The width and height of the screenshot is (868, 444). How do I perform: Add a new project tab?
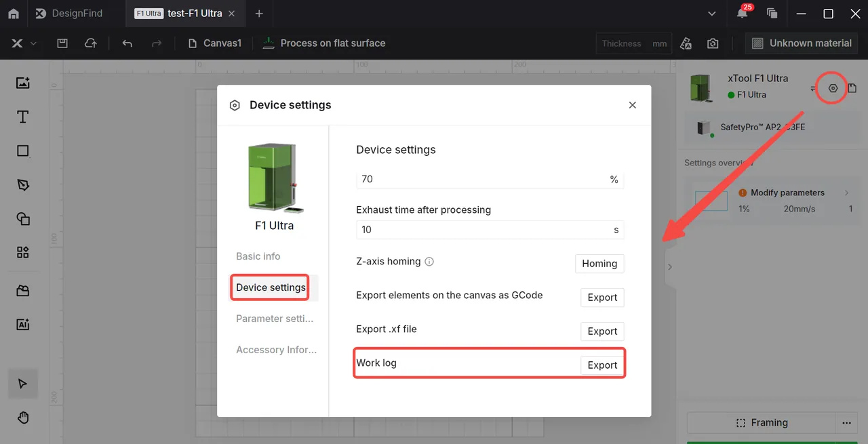(259, 14)
